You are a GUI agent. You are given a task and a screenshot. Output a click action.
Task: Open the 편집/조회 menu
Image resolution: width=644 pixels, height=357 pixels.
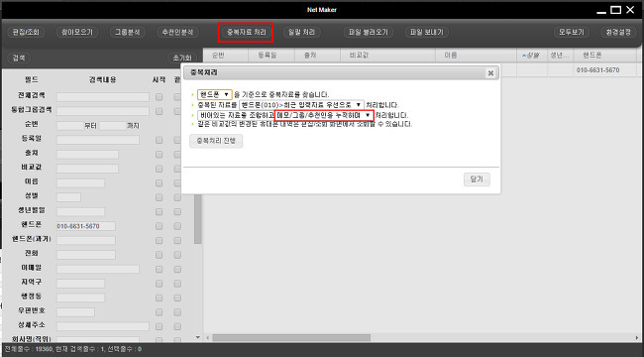pos(26,32)
